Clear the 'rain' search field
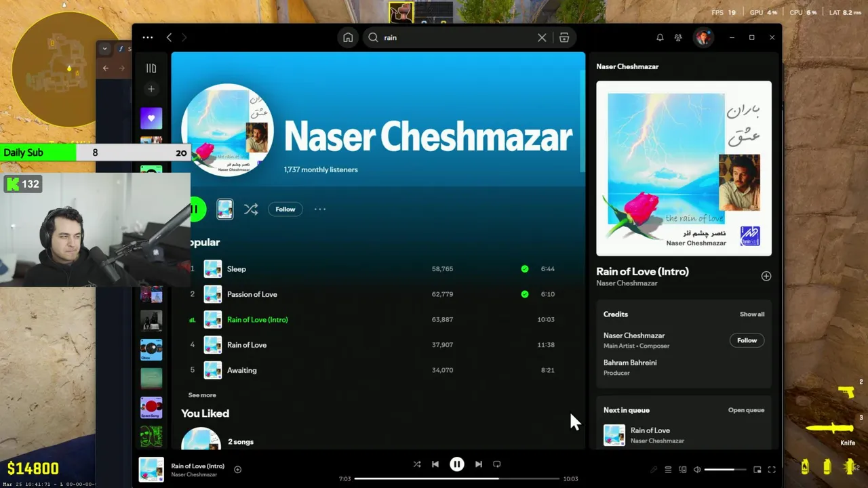This screenshot has width=868, height=488. [x=542, y=37]
